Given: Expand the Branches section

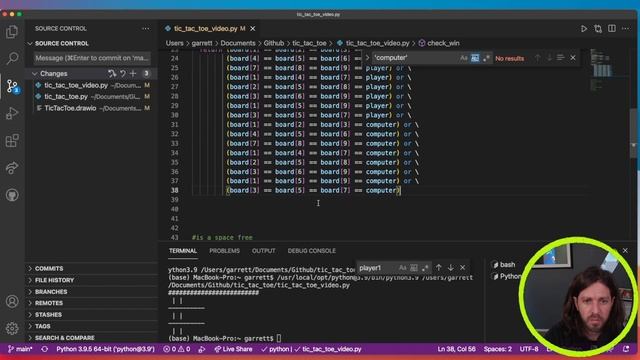Looking at the screenshot, I should click(x=51, y=291).
